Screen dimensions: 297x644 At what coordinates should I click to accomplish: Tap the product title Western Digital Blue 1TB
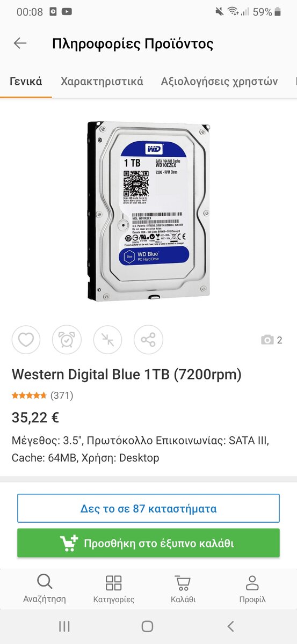click(127, 374)
